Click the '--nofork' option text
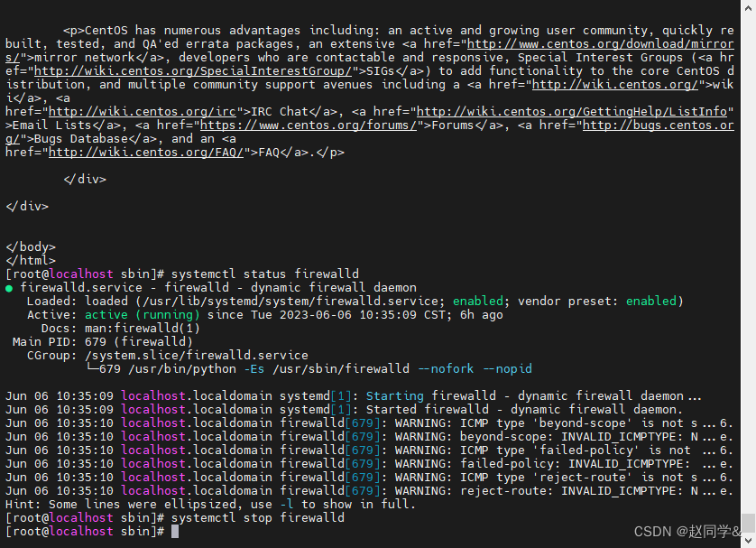Image resolution: width=756 pixels, height=548 pixels. [x=446, y=368]
